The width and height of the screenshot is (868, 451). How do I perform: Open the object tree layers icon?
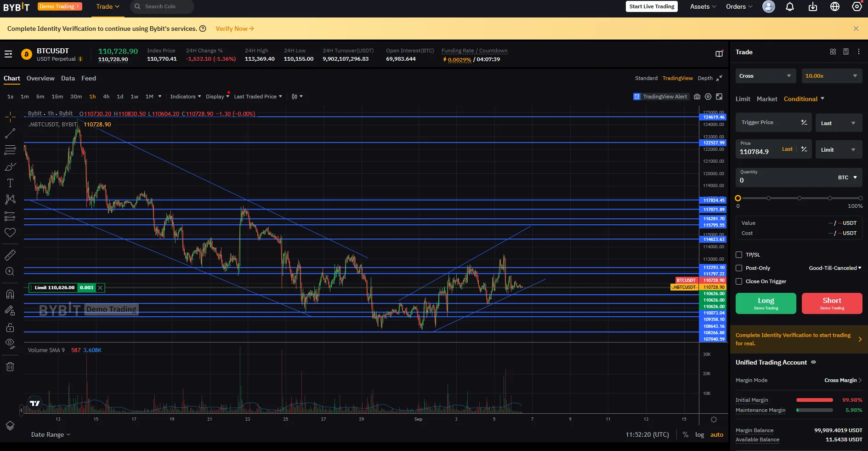[10, 426]
